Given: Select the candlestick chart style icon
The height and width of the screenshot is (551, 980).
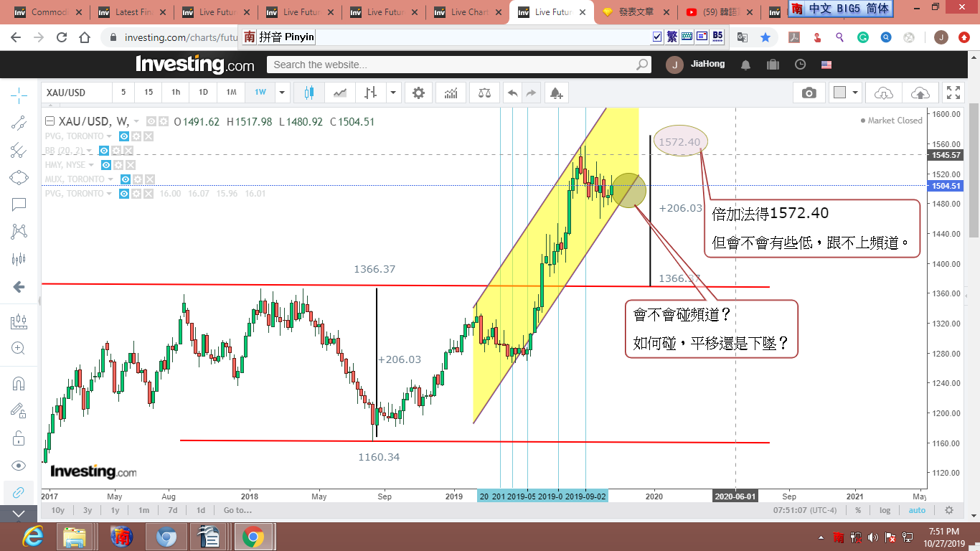Looking at the screenshot, I should click(310, 93).
